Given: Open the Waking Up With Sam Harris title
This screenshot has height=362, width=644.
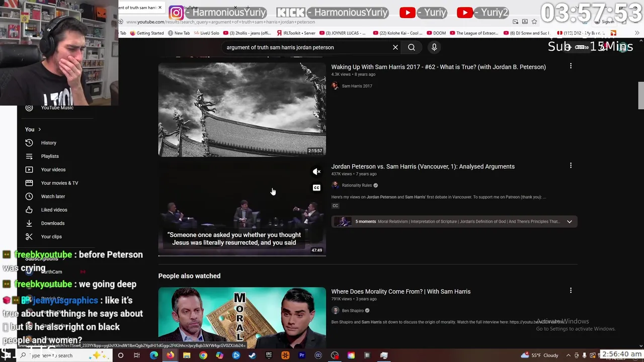Looking at the screenshot, I should click(x=438, y=67).
